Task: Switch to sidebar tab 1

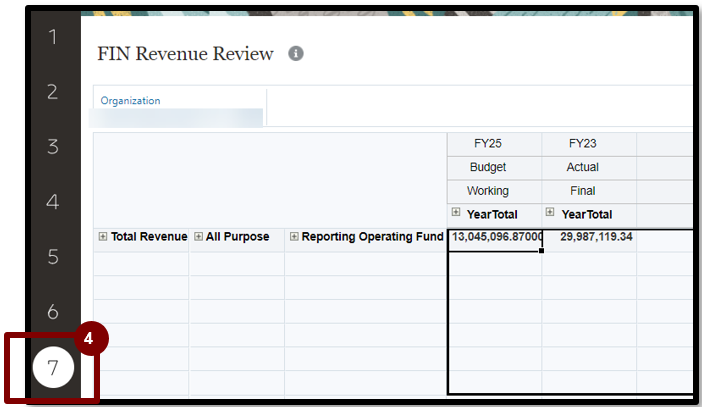Action: (x=53, y=38)
